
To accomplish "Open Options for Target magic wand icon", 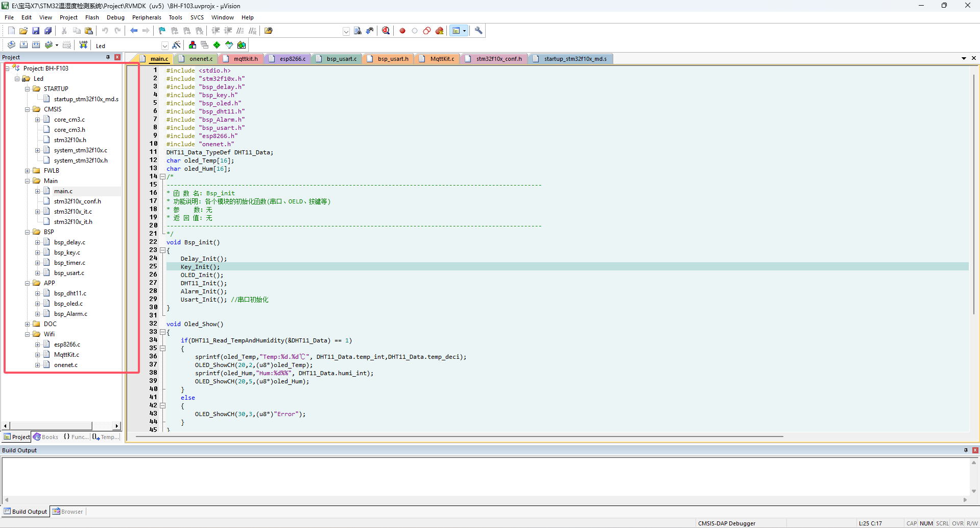I will pyautogui.click(x=177, y=45).
